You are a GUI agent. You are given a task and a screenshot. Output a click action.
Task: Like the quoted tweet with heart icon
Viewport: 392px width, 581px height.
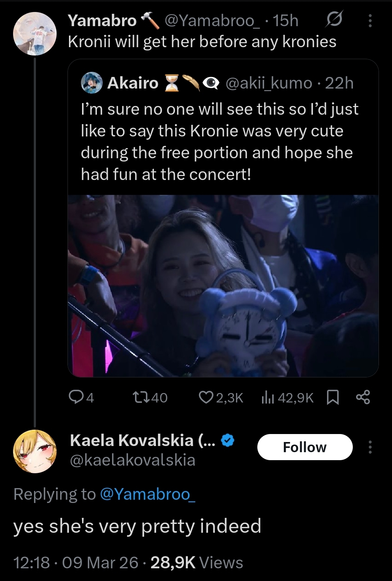221,398
